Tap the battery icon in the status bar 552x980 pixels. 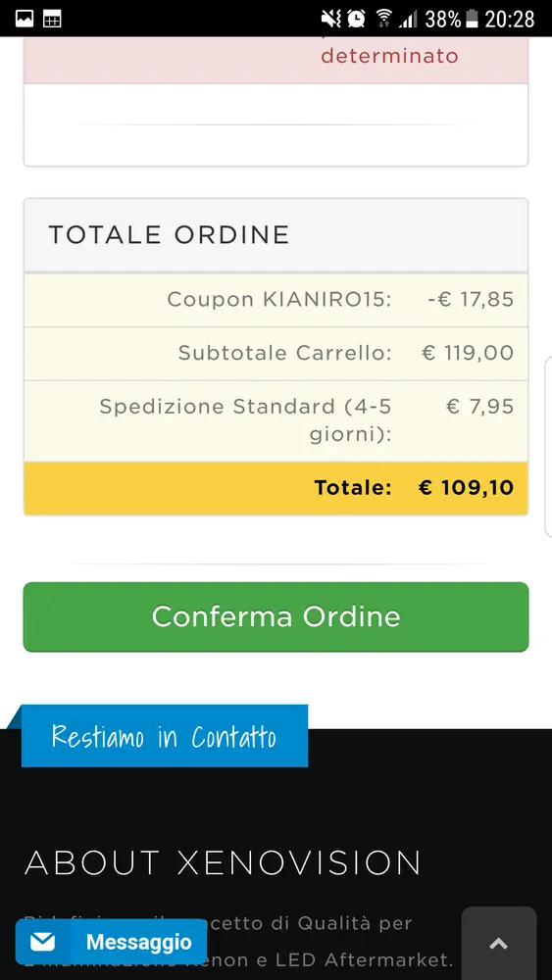coord(472,19)
